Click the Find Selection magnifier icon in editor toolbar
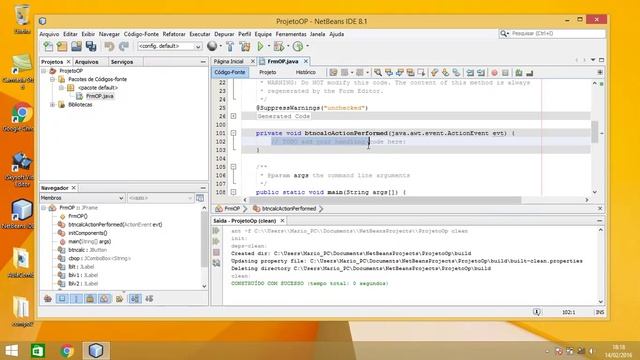640x360 pixels. pos(378,73)
